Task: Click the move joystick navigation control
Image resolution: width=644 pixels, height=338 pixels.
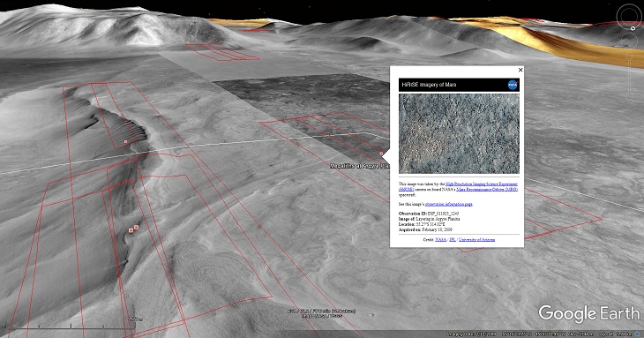Action: tap(629, 41)
